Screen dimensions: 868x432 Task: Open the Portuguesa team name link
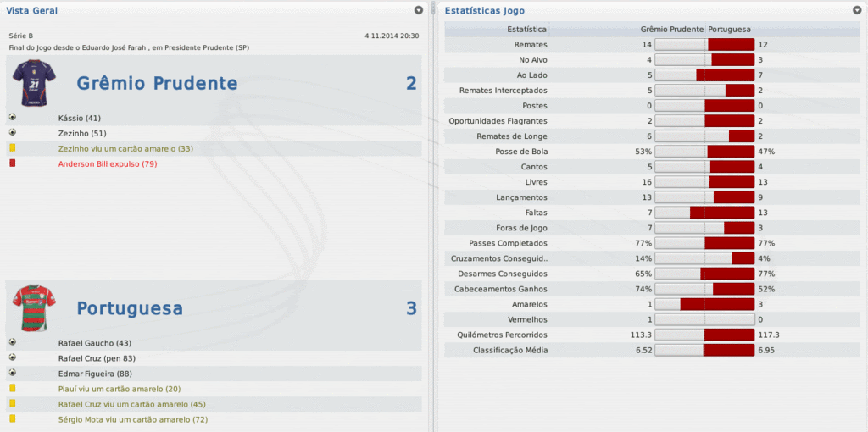[x=129, y=308]
